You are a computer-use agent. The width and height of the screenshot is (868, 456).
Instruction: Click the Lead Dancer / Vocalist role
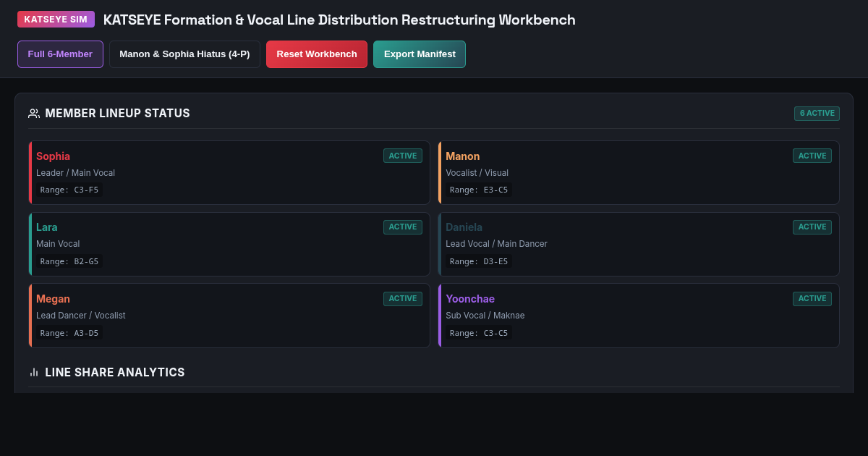coord(81,316)
